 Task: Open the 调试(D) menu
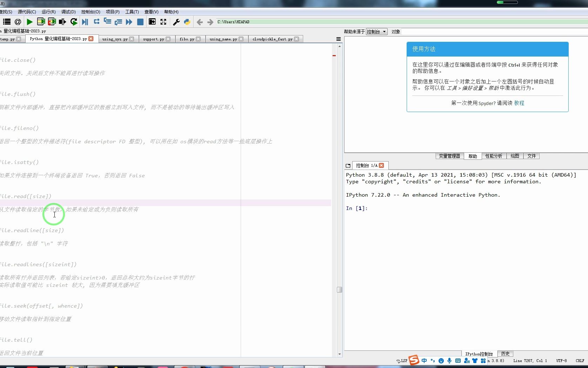coord(68,12)
